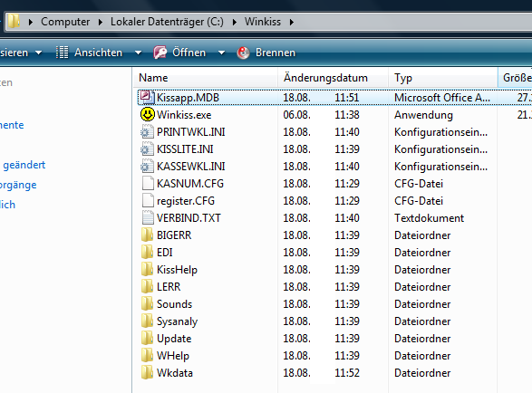Select the Sounds folder name
Viewport: 532px width, 393px height.
174,304
